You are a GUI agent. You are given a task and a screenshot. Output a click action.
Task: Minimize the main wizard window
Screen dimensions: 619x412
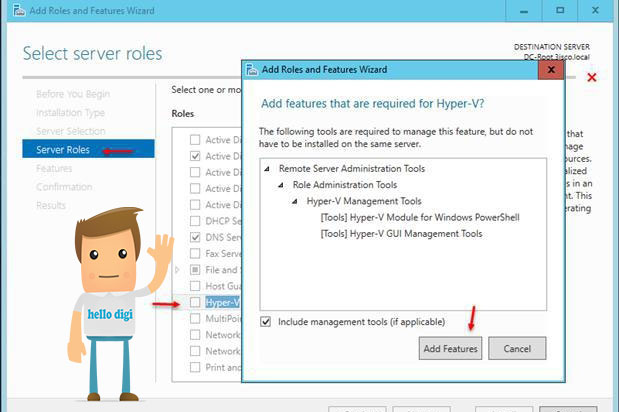(x=524, y=11)
